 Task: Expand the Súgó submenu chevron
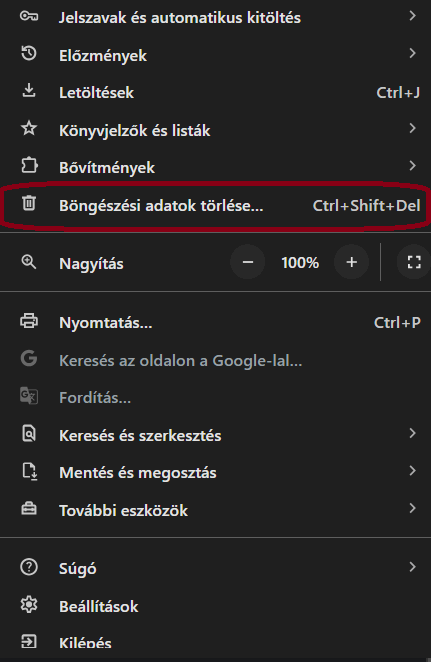412,567
